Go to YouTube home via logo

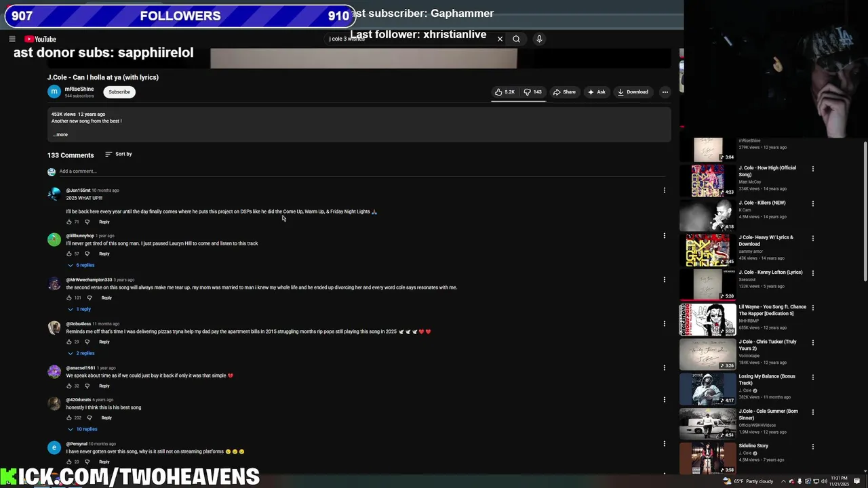click(40, 39)
